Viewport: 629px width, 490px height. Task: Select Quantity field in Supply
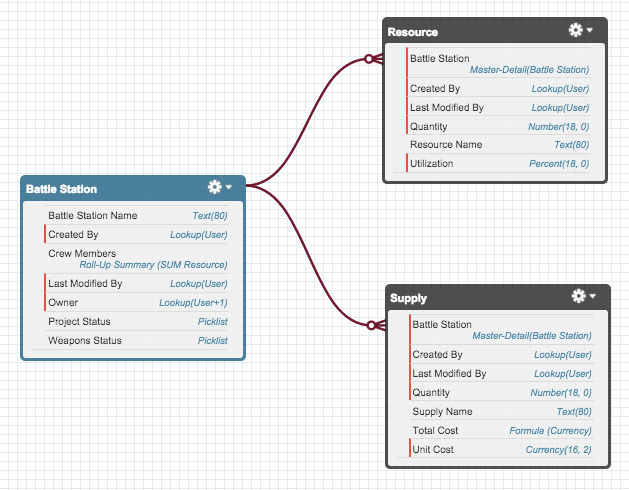pyautogui.click(x=501, y=392)
